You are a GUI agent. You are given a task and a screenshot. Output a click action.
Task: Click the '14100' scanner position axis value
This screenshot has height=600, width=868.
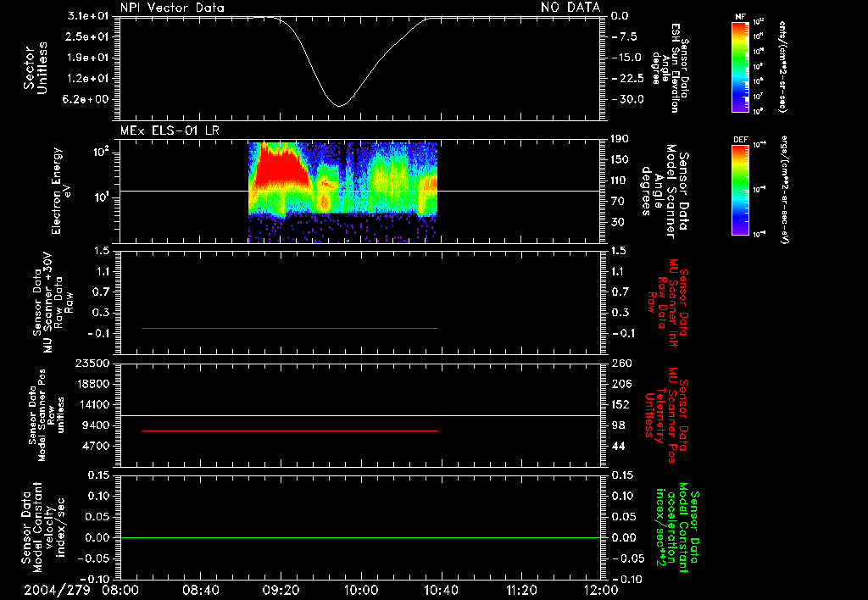click(92, 404)
